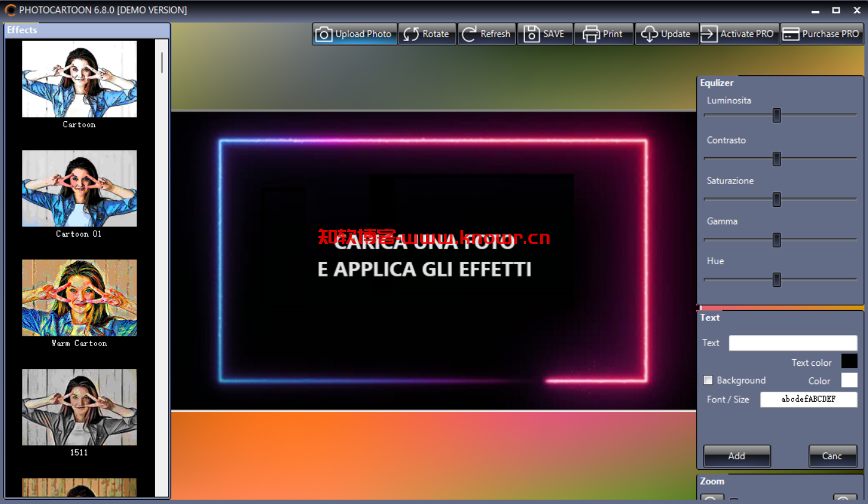This screenshot has width=868, height=504.
Task: Open the Purchase PRO option
Action: tap(822, 34)
